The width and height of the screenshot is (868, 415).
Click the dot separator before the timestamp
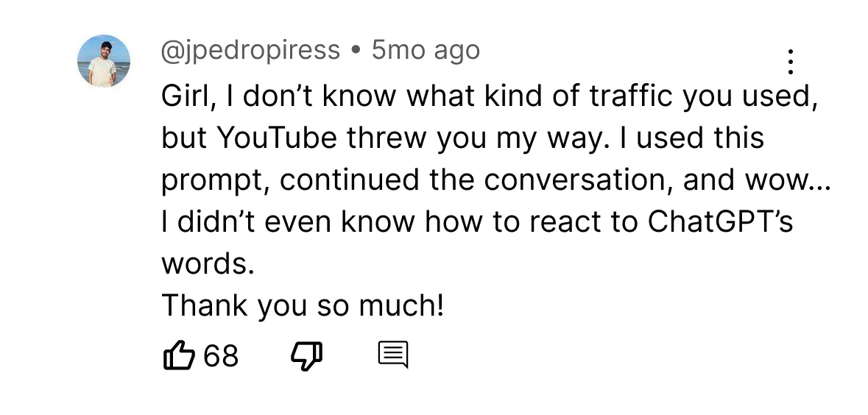click(x=356, y=51)
